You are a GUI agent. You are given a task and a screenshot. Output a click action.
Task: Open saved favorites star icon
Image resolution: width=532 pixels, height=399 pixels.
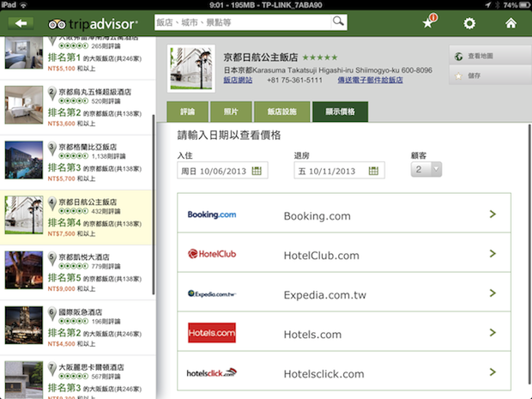point(429,21)
